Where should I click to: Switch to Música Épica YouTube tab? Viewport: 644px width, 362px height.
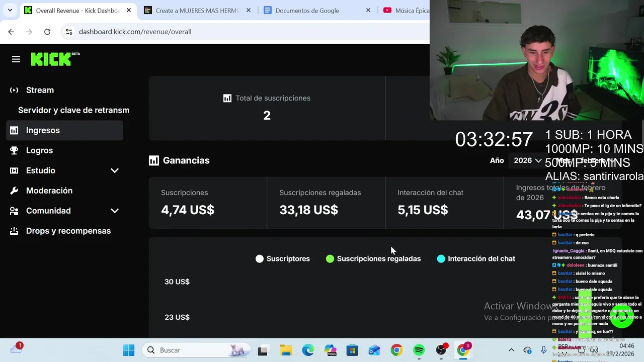406,10
